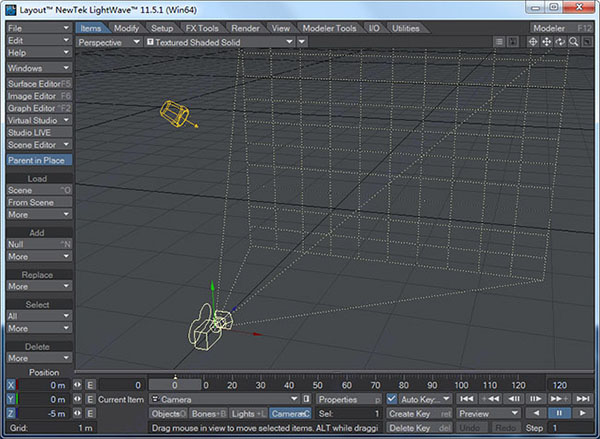Click the X position left-right arrows icon
Image resolution: width=600 pixels, height=439 pixels.
pos(77,385)
